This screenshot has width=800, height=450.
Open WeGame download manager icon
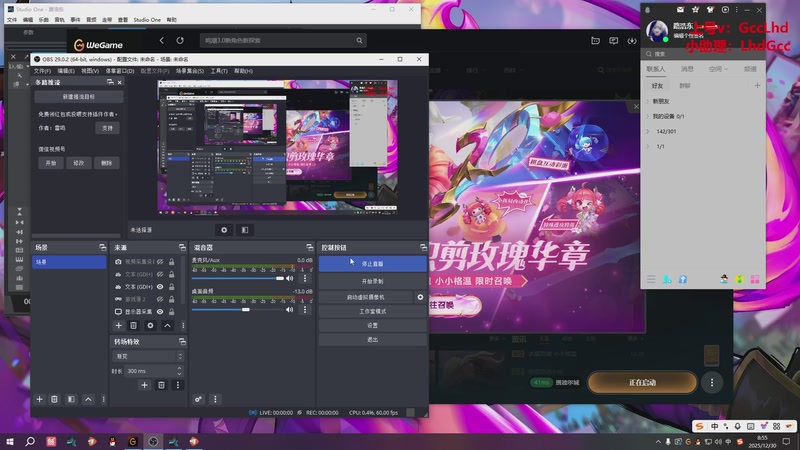coord(632,40)
